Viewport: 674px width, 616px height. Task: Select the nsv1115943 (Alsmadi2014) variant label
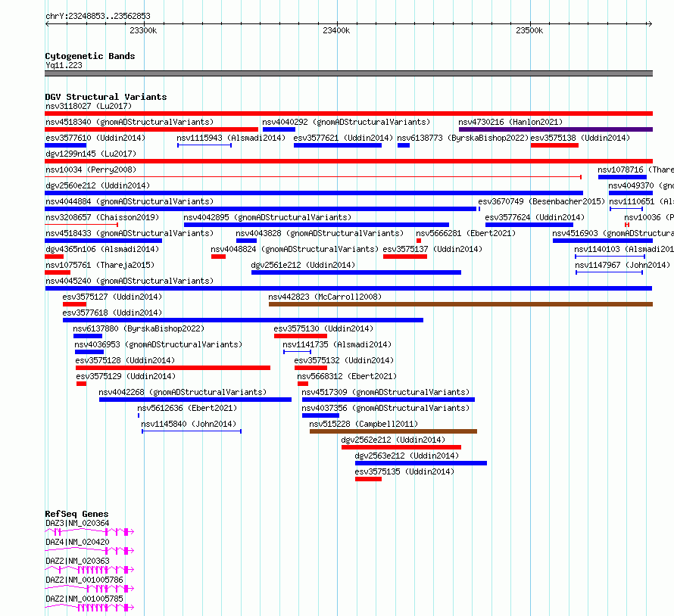(231, 138)
